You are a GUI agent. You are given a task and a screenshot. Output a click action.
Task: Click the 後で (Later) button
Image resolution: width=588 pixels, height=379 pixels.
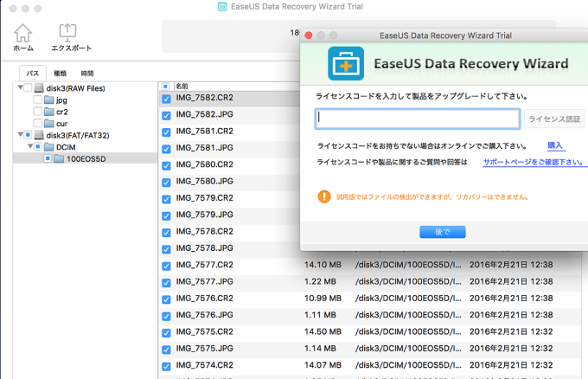[442, 232]
